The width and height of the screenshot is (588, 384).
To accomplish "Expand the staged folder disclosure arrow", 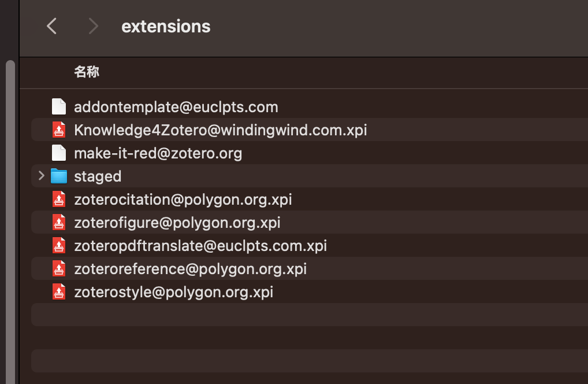I will [41, 175].
